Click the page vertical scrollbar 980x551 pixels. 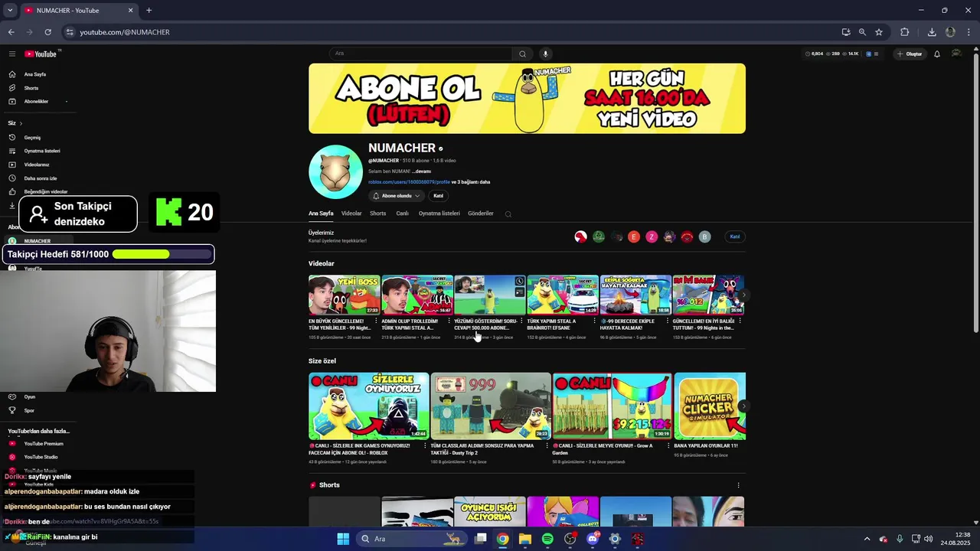click(975, 191)
